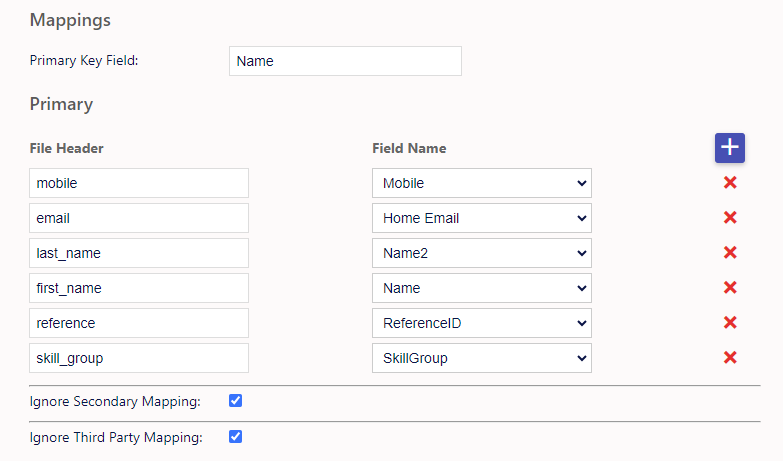This screenshot has height=461, width=783.
Task: Expand the ReferenceID field dropdown
Action: tap(482, 323)
